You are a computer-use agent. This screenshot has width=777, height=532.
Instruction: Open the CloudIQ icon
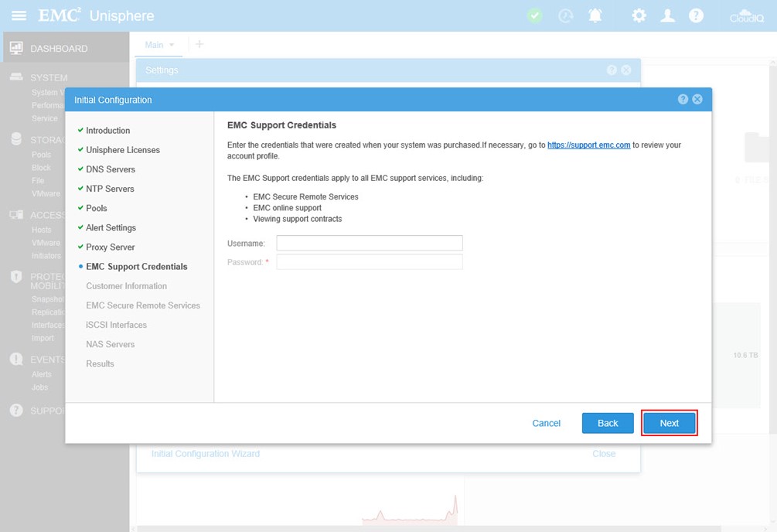(747, 16)
